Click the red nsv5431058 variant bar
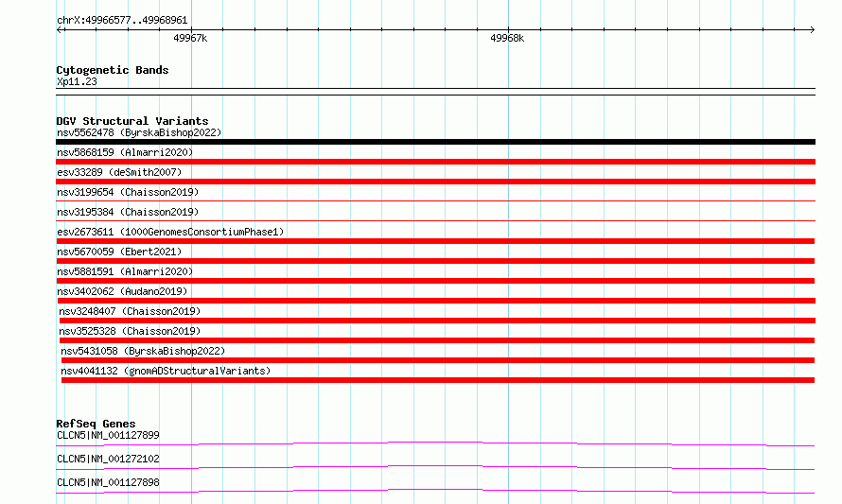This screenshot has height=504, width=842. (x=438, y=360)
